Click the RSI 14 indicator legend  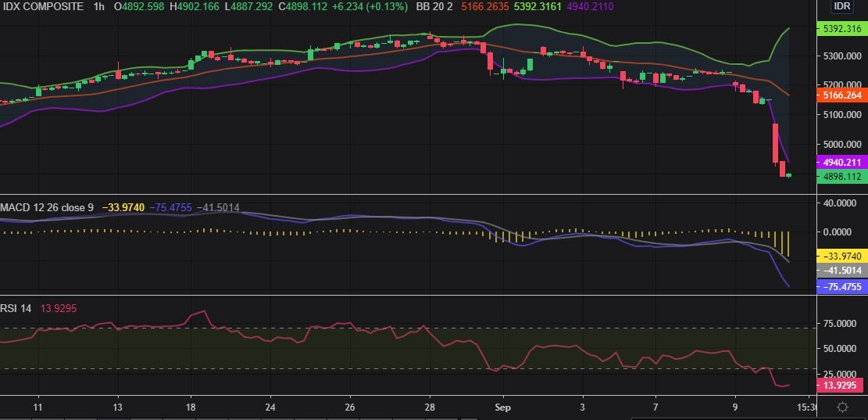[x=16, y=308]
